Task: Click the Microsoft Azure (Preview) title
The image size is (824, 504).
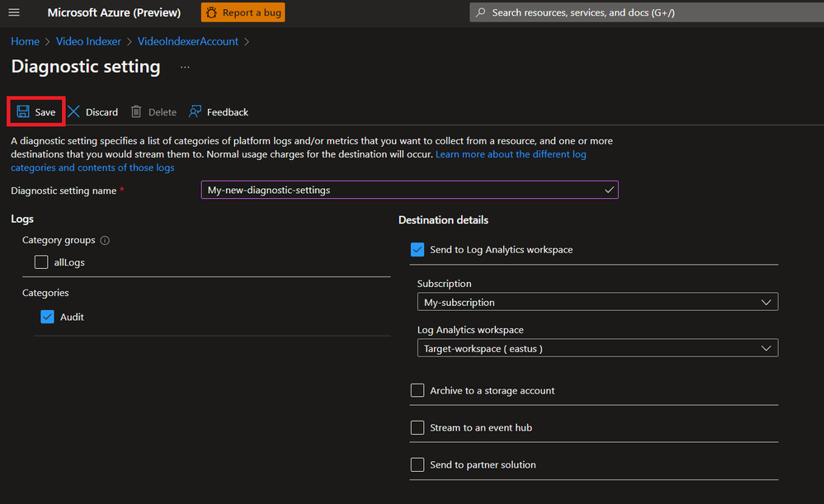Action: [114, 12]
